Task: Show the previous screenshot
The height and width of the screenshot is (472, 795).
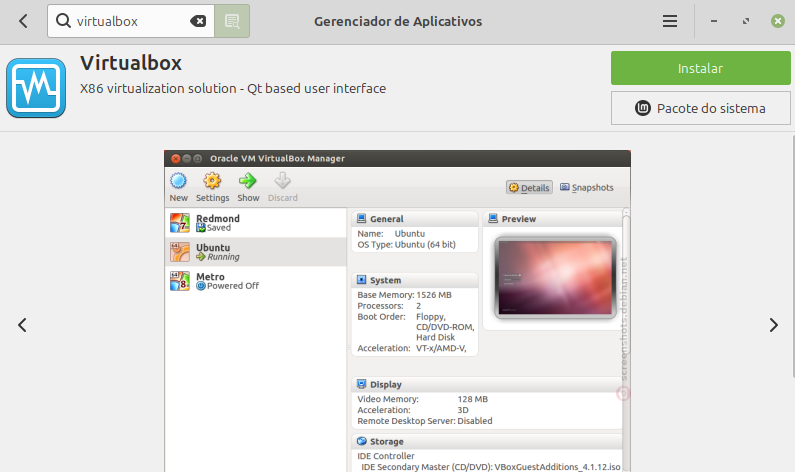Action: coord(22,325)
